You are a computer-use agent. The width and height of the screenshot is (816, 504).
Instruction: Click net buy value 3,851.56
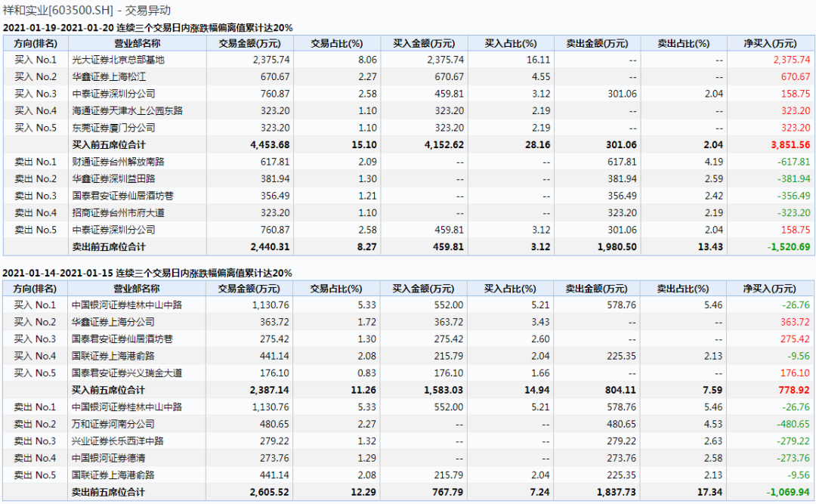tap(790, 145)
